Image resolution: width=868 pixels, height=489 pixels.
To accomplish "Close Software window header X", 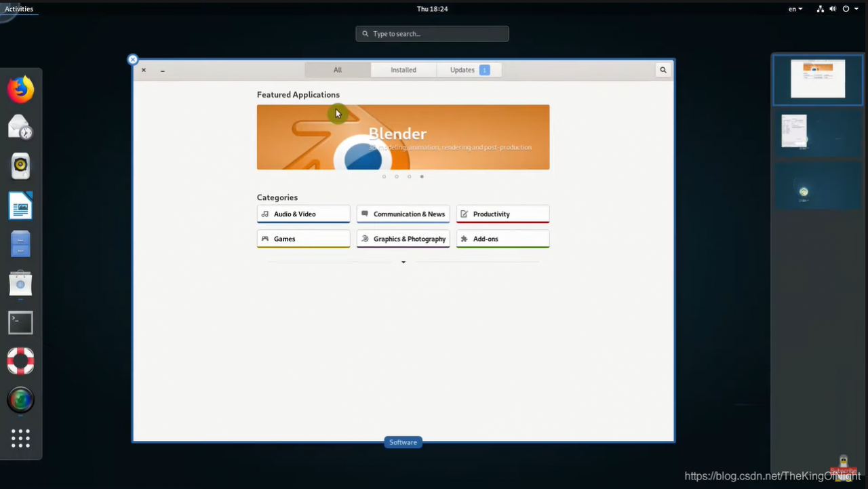I will coord(144,70).
